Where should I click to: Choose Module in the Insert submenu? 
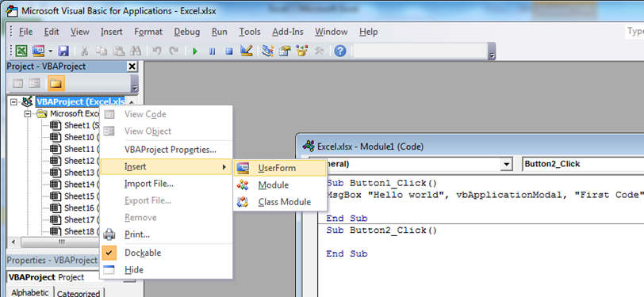pos(274,185)
